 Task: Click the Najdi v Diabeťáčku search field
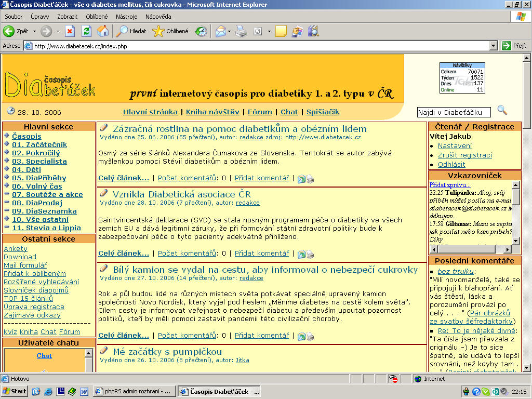(454, 112)
